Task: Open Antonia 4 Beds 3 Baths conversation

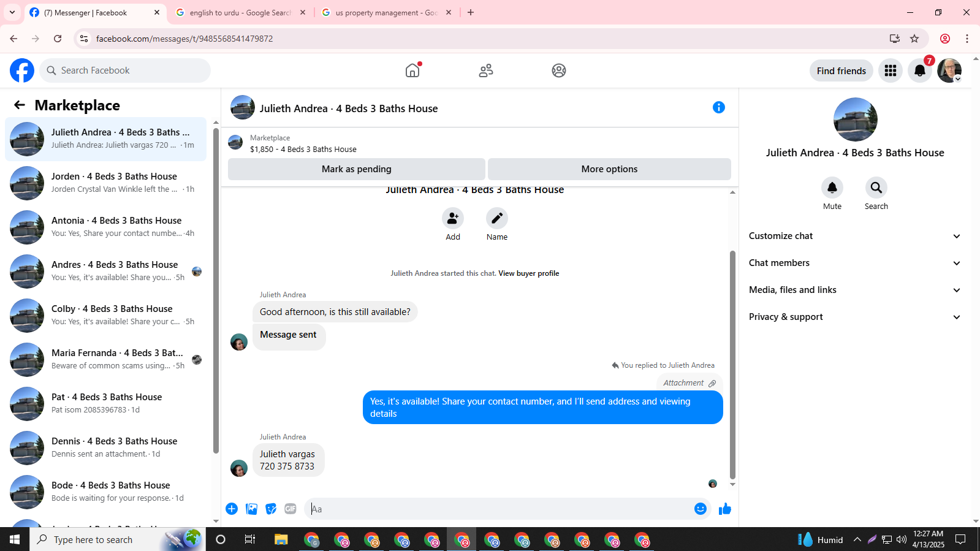Action: click(105, 227)
